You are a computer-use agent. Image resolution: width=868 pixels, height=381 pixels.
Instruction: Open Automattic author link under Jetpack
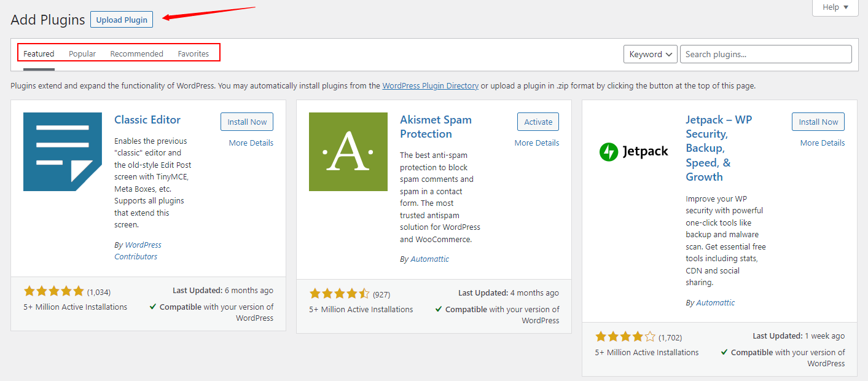pos(715,303)
